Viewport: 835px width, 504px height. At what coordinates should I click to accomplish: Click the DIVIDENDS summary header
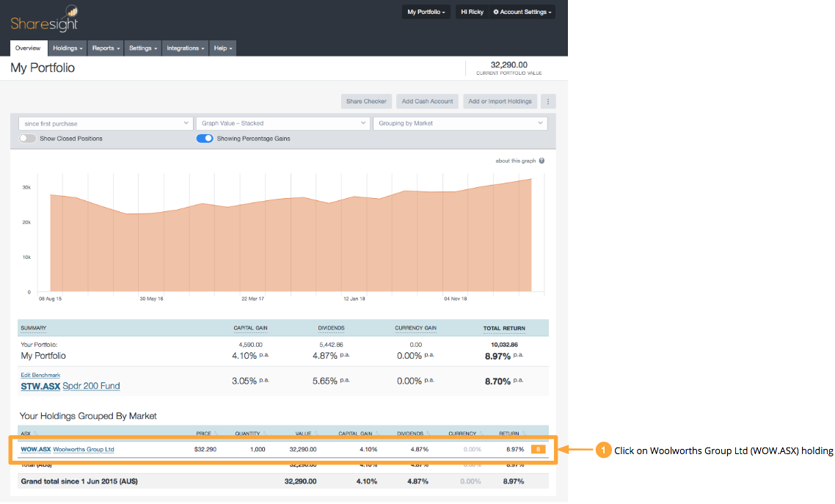tap(331, 328)
